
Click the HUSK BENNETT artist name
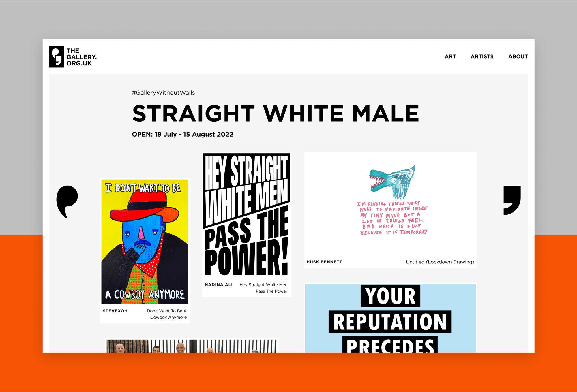[x=324, y=262]
